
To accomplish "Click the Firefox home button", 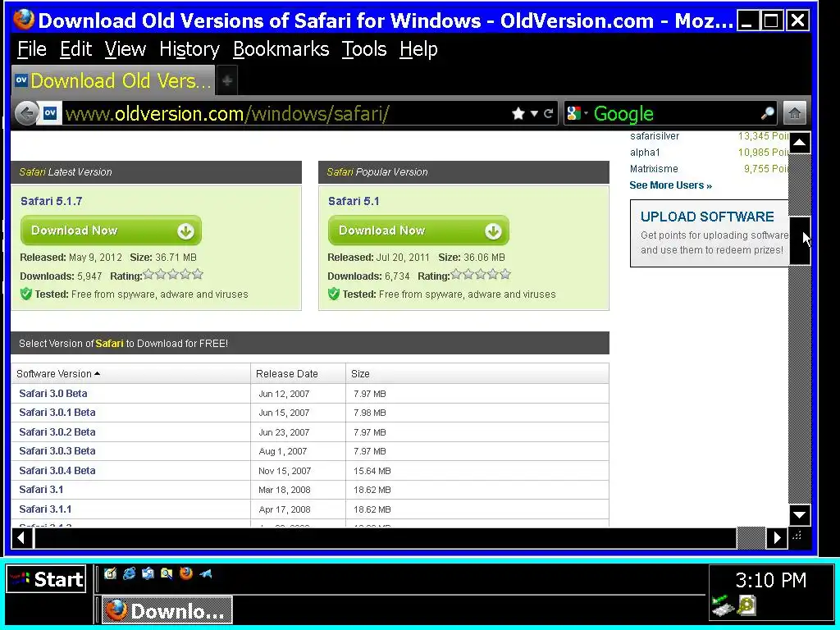I will click(794, 113).
